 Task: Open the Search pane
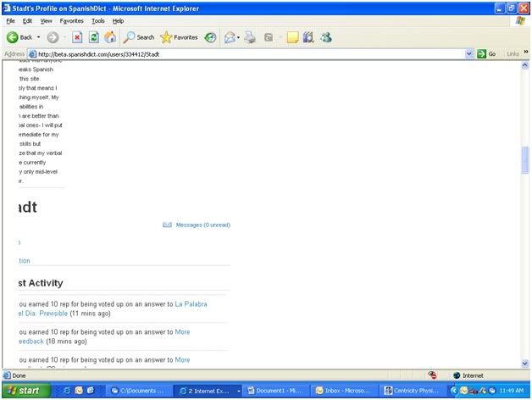pos(138,37)
